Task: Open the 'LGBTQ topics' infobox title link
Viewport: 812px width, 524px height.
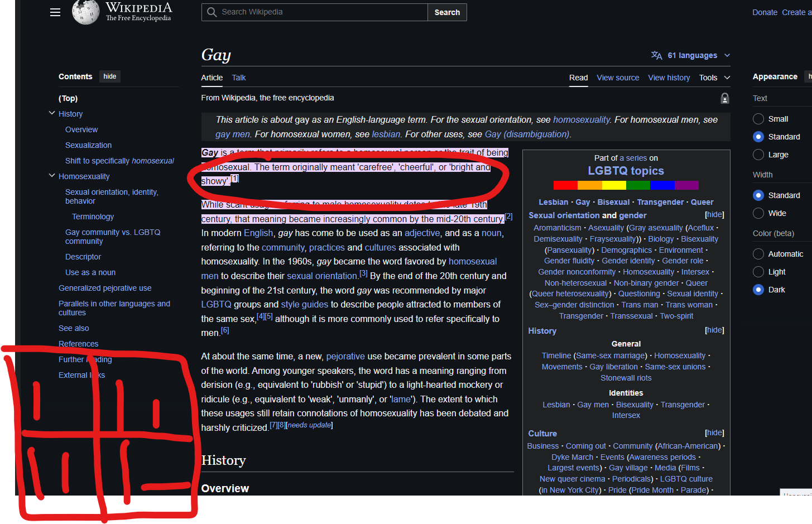Action: 626,171
